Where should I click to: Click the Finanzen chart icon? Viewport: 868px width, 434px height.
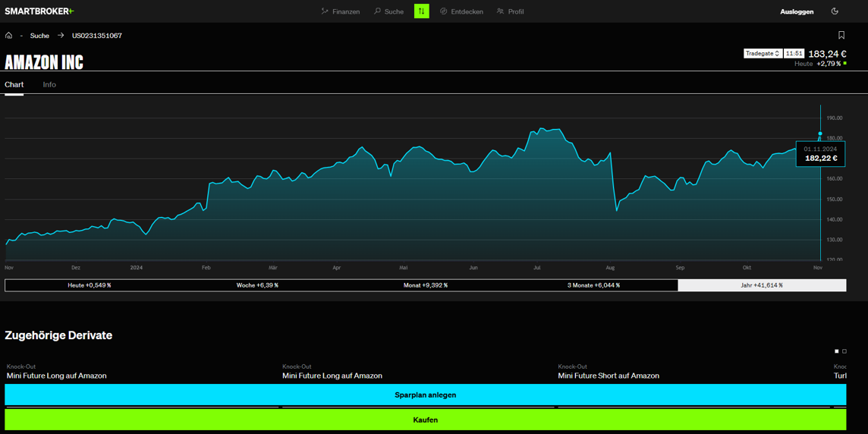click(x=325, y=11)
